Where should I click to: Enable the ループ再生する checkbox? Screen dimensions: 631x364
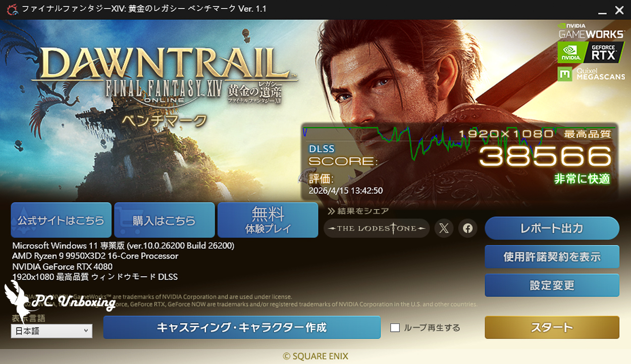[x=395, y=328]
